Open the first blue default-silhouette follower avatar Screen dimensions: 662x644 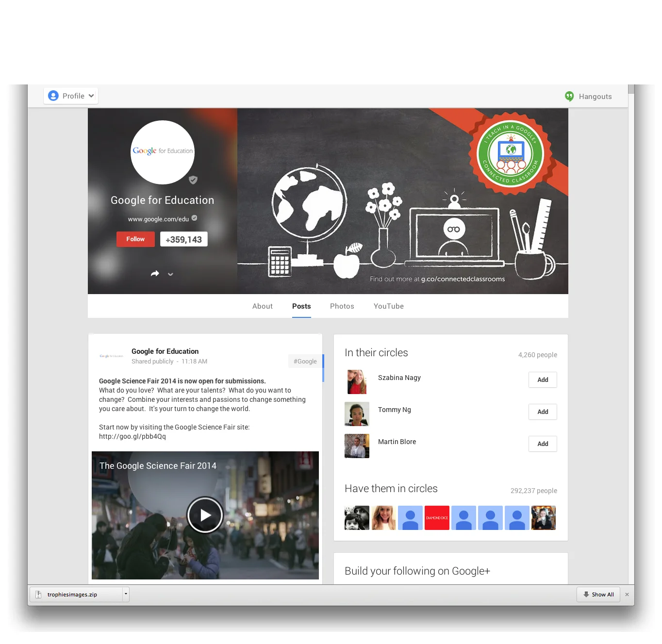[410, 518]
